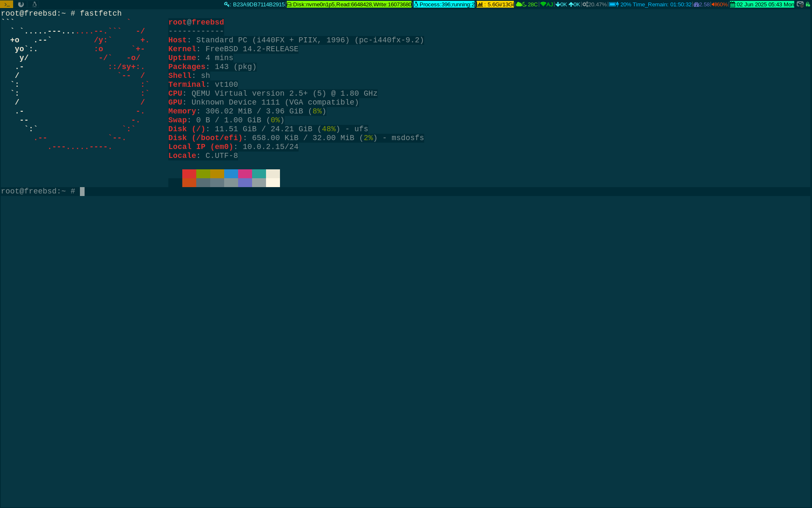Click the 'root@freebsd' title in fastfetch output
This screenshot has width=812, height=508.
pos(196,22)
